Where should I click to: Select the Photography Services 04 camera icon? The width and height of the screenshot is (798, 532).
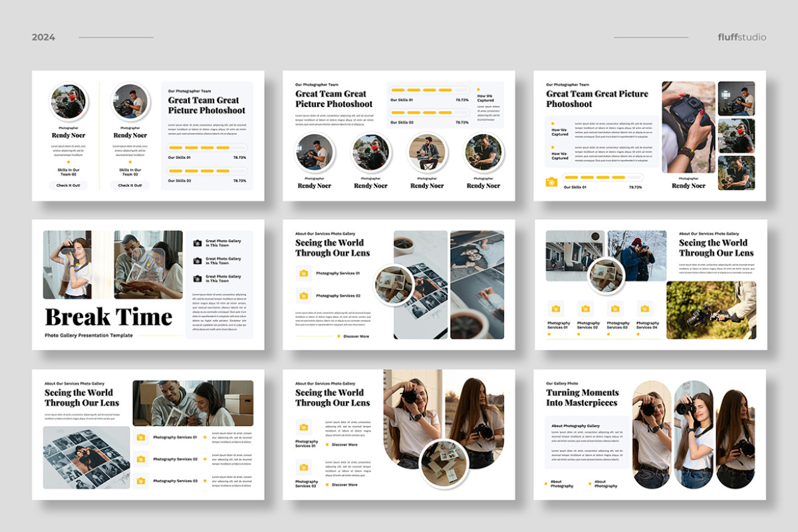643,309
